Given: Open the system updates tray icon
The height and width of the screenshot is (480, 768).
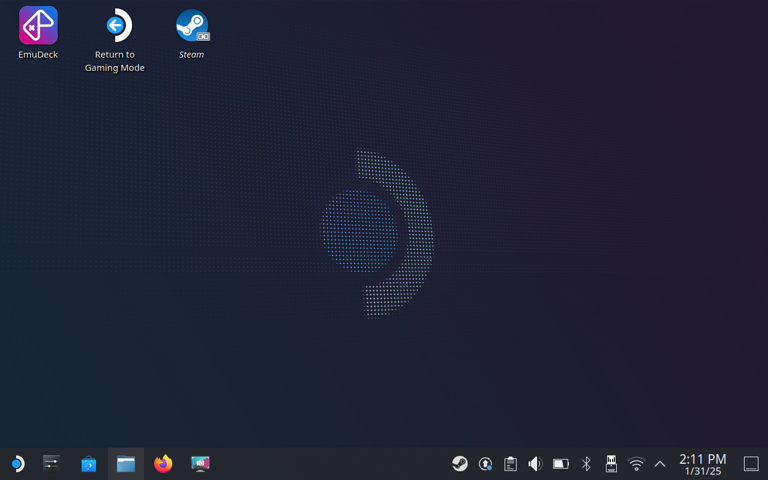Looking at the screenshot, I should (x=485, y=464).
